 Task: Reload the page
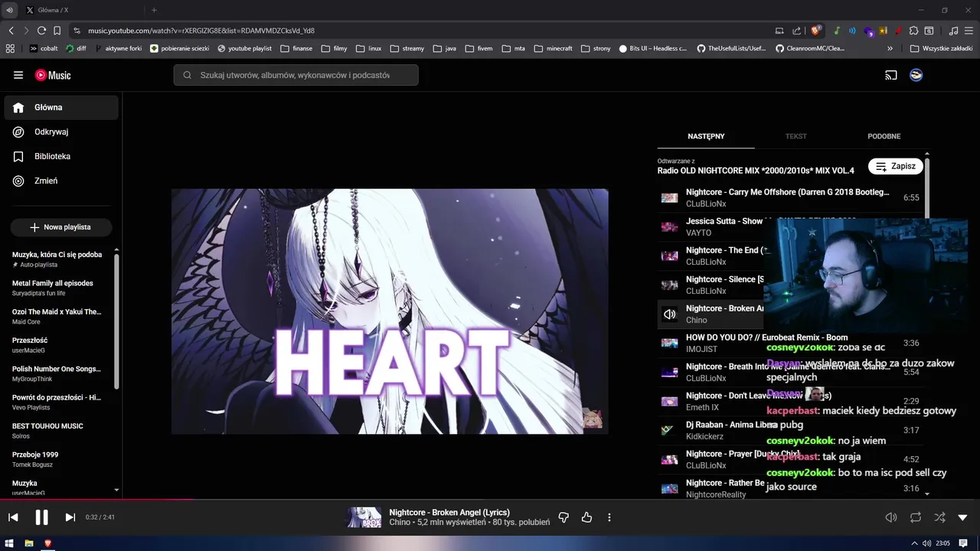click(x=41, y=31)
